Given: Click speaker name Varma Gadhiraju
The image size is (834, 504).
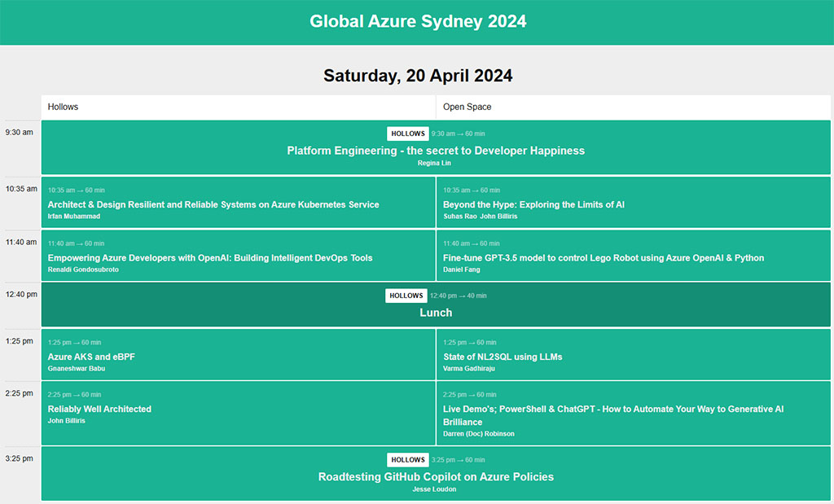Looking at the screenshot, I should 469,368.
